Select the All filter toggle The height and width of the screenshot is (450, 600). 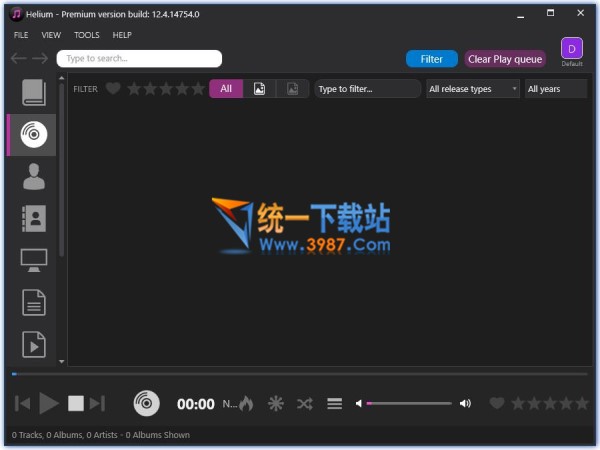(x=226, y=89)
